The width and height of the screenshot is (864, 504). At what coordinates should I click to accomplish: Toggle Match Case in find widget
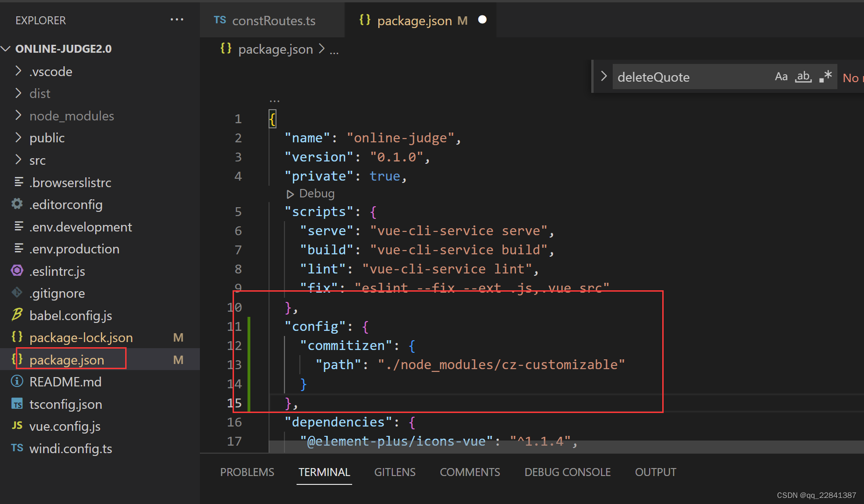[781, 77]
